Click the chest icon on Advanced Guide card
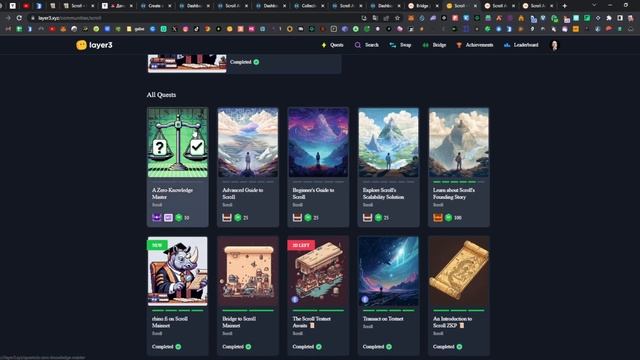 pyautogui.click(x=227, y=218)
